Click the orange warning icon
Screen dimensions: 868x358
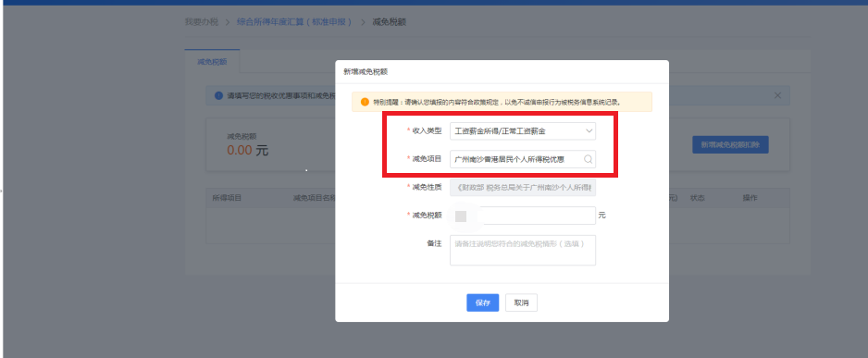coord(365,102)
